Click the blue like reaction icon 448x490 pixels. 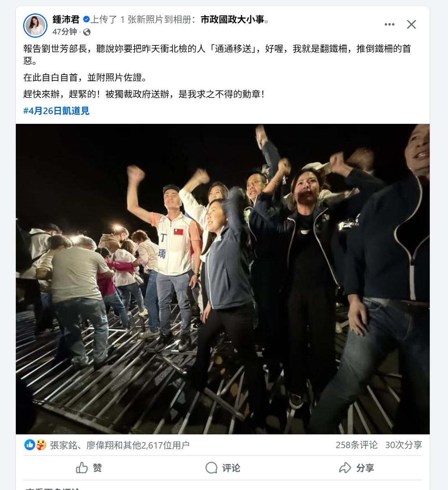click(x=30, y=445)
